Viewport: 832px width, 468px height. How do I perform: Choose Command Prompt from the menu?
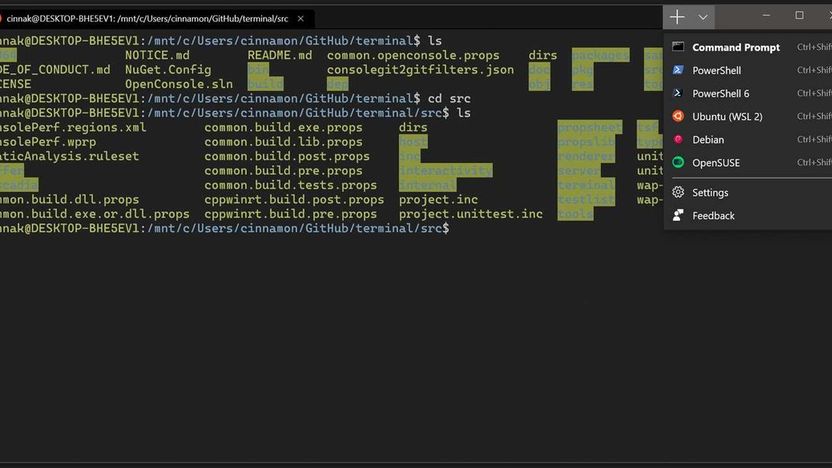748,47
